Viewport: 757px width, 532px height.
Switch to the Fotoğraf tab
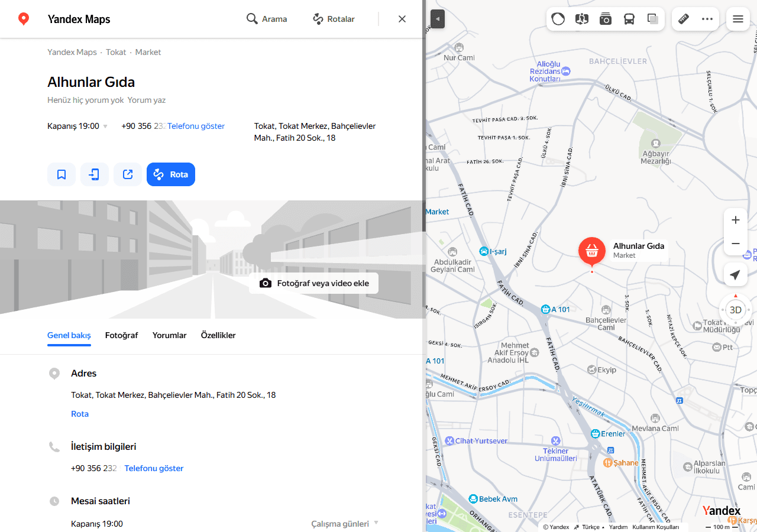point(121,335)
